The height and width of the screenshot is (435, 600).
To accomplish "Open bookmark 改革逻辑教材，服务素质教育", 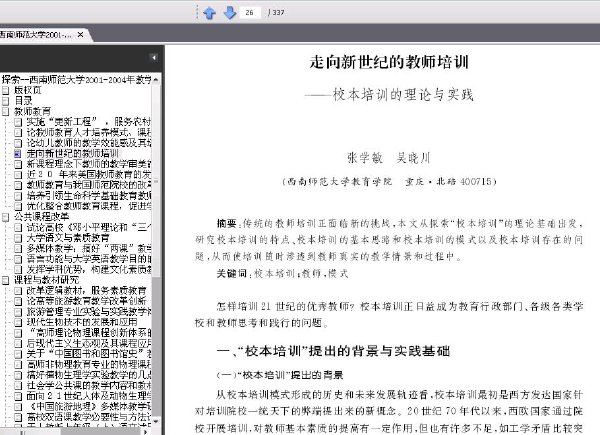I will click(x=86, y=290).
